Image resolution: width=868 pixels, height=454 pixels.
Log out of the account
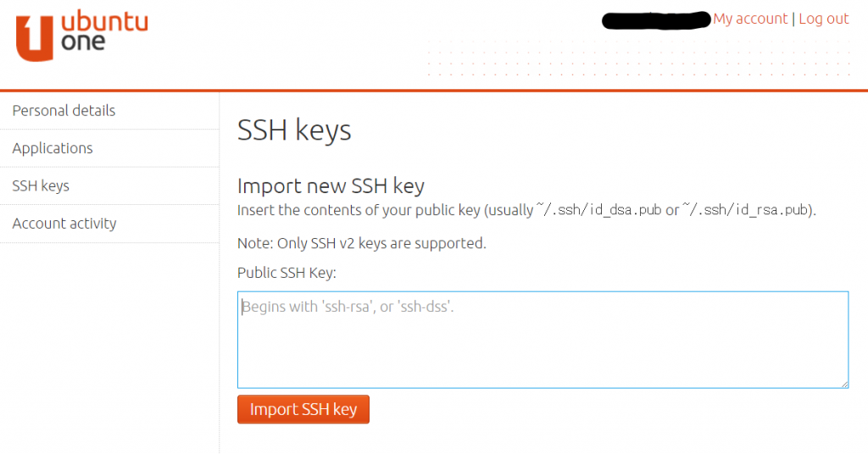[x=823, y=19]
